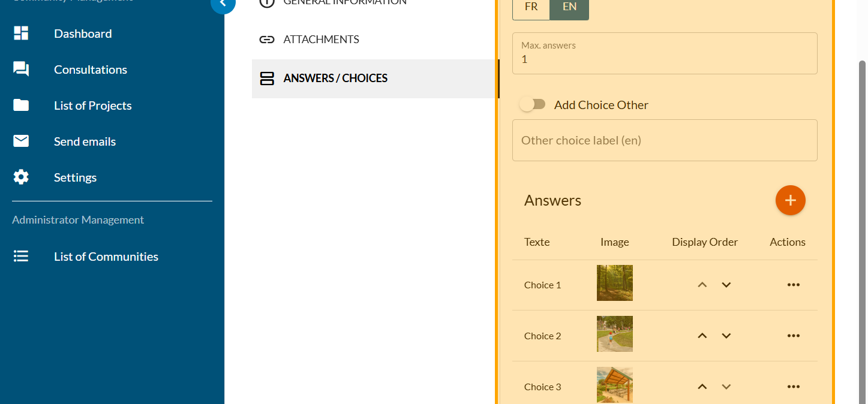
Task: Move Choice 1 down in display order
Action: [x=726, y=285]
